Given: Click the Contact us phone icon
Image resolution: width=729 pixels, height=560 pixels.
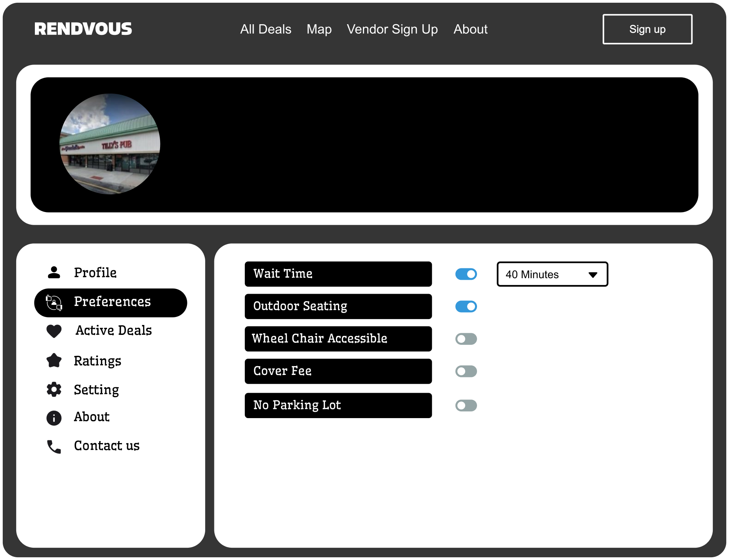Looking at the screenshot, I should [x=54, y=447].
